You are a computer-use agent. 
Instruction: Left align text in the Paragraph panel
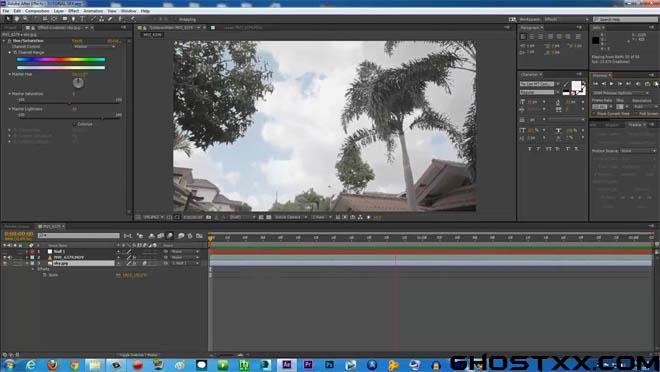pyautogui.click(x=523, y=37)
